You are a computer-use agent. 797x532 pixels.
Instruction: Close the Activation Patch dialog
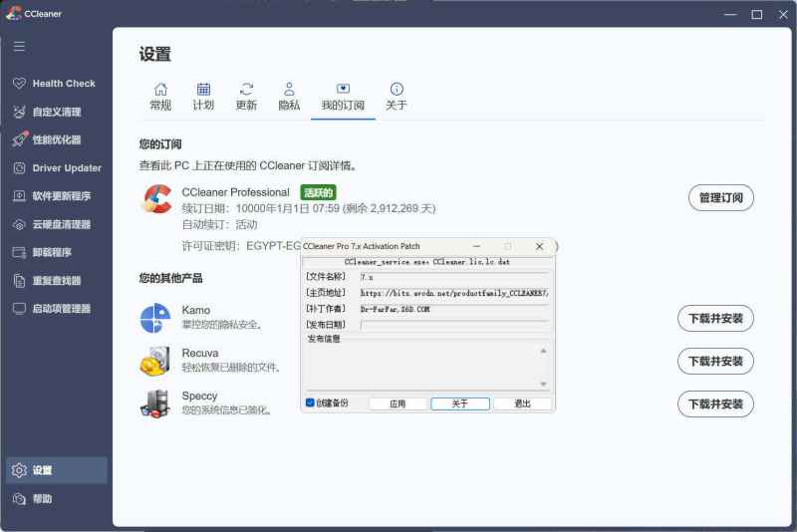click(x=539, y=246)
